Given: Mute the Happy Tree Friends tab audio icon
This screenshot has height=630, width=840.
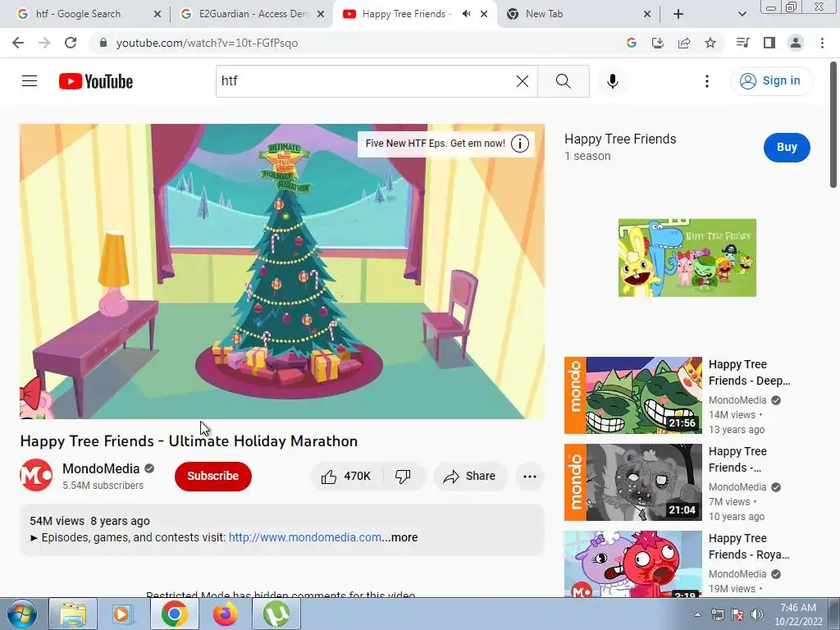Looking at the screenshot, I should (x=466, y=14).
